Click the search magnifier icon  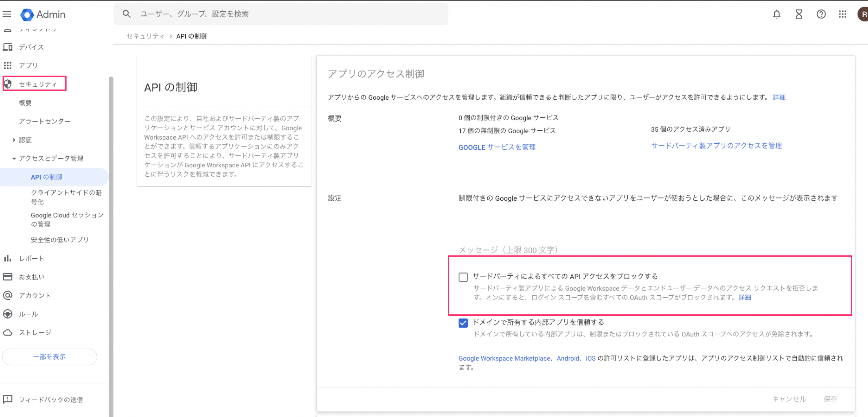[x=126, y=14]
